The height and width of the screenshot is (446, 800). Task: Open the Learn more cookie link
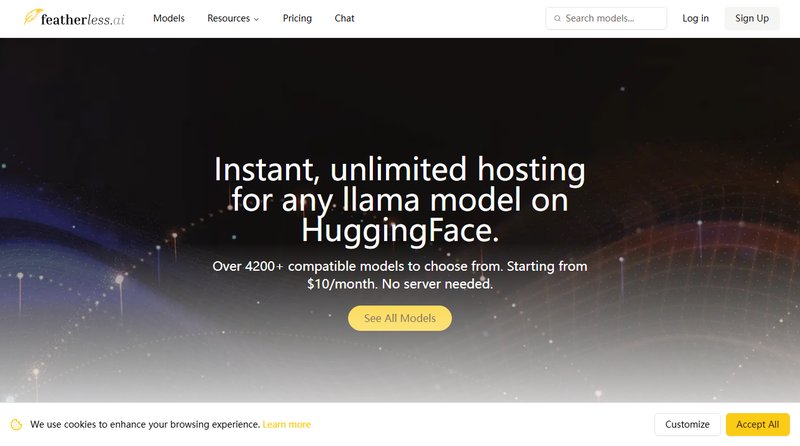pyautogui.click(x=286, y=425)
